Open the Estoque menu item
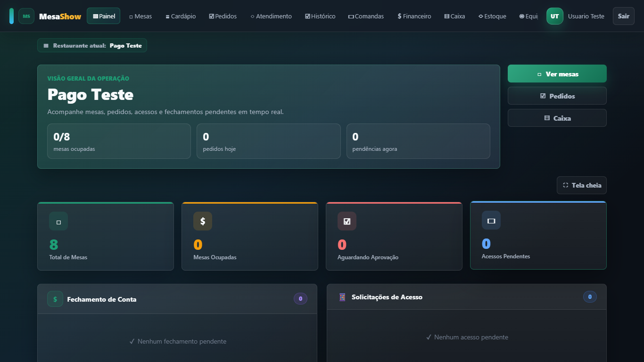 492,16
